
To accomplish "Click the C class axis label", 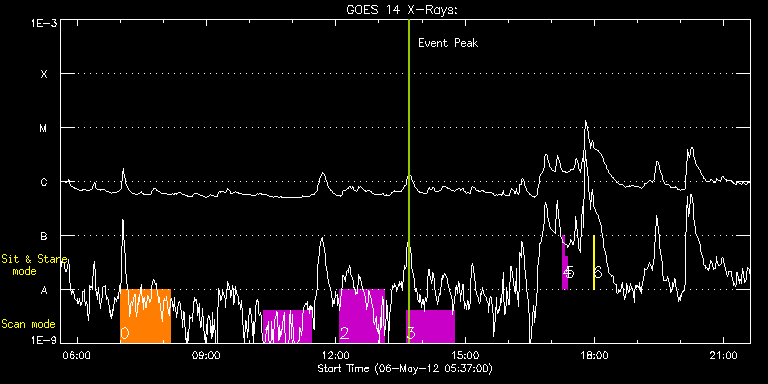I will coord(44,182).
